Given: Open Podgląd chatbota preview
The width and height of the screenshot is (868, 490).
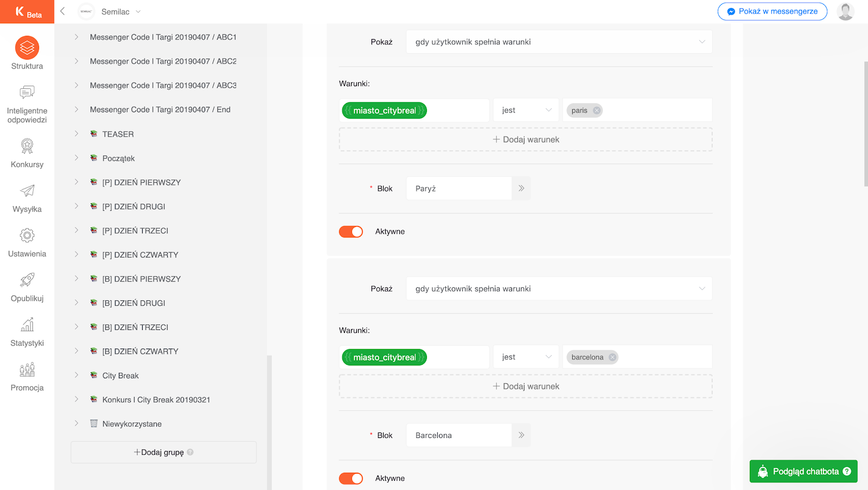Looking at the screenshot, I should point(803,472).
